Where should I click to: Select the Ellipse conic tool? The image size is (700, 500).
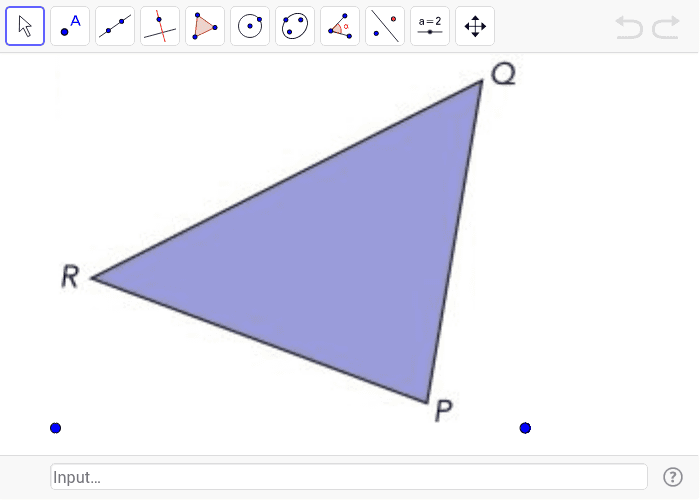[x=295, y=26]
